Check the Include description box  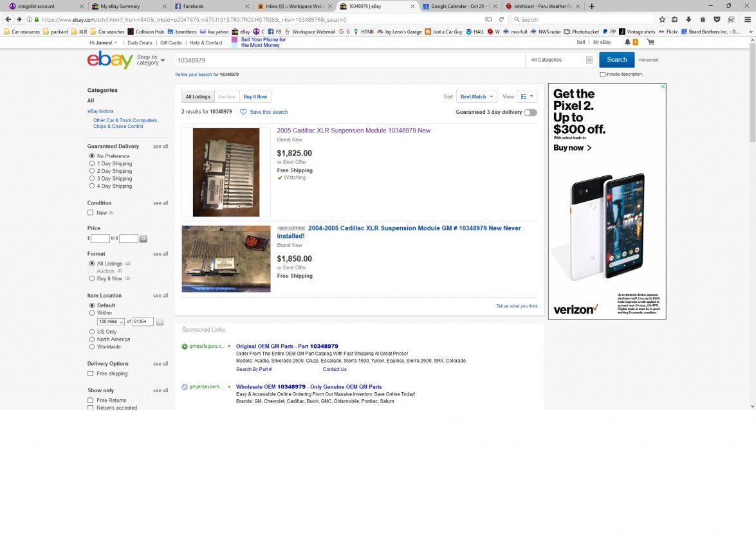point(603,74)
